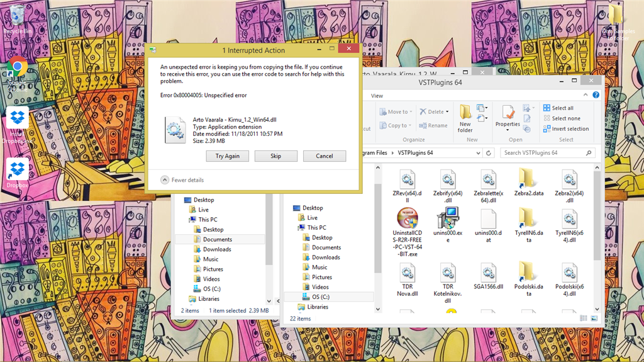This screenshot has width=644, height=362.
Task: Open the View ribbon tab
Action: (377, 96)
